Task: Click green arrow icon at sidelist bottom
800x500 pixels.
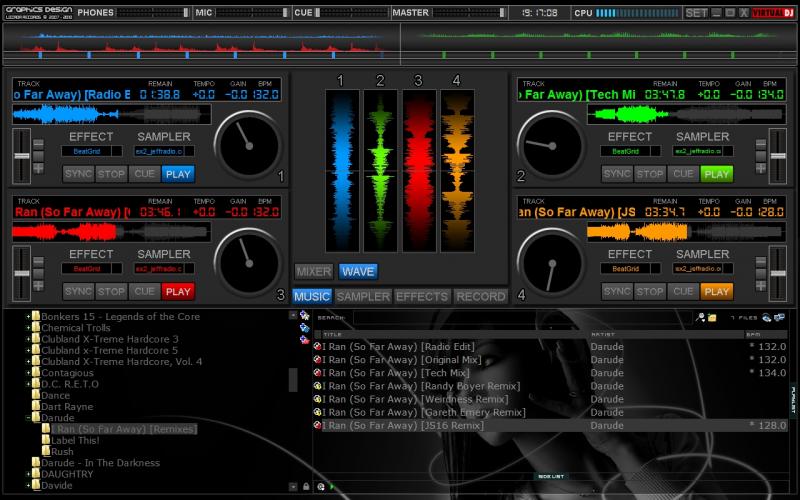Action: [332, 487]
